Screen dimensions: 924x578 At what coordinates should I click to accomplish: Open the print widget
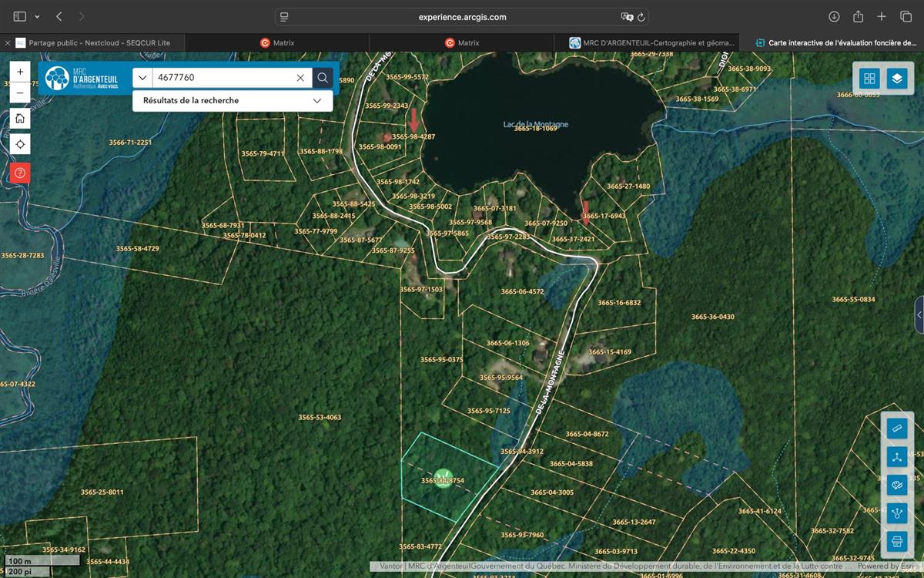click(x=897, y=540)
